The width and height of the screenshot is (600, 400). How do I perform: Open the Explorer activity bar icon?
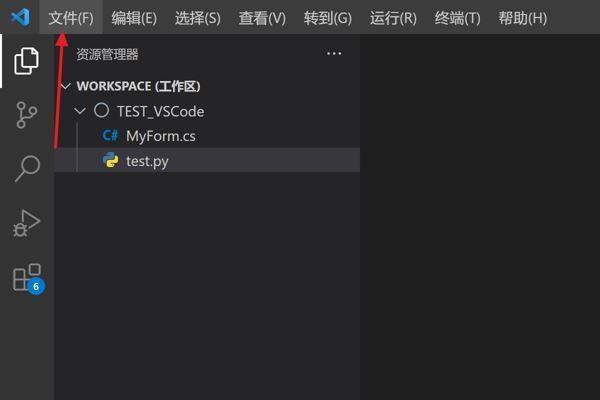[27, 61]
